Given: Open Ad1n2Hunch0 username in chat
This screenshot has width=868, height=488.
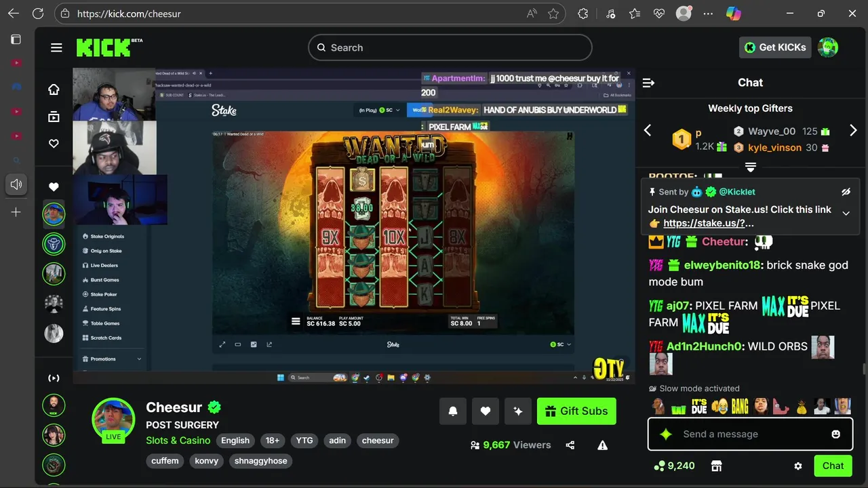Looking at the screenshot, I should click(703, 346).
